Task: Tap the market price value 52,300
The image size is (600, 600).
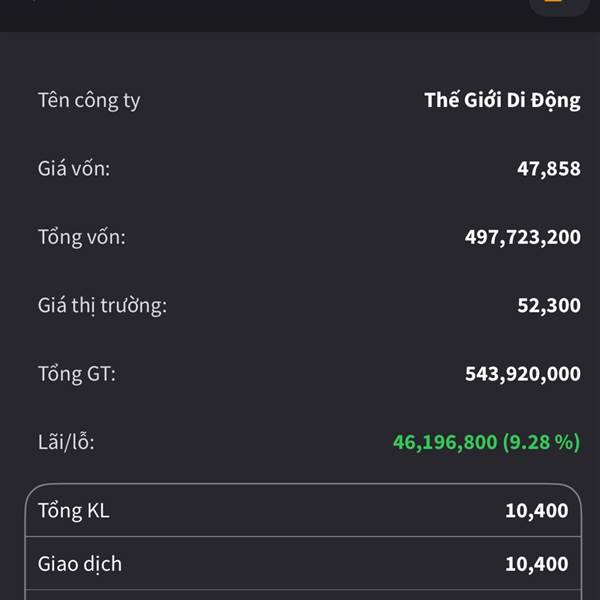Action: 548,305
